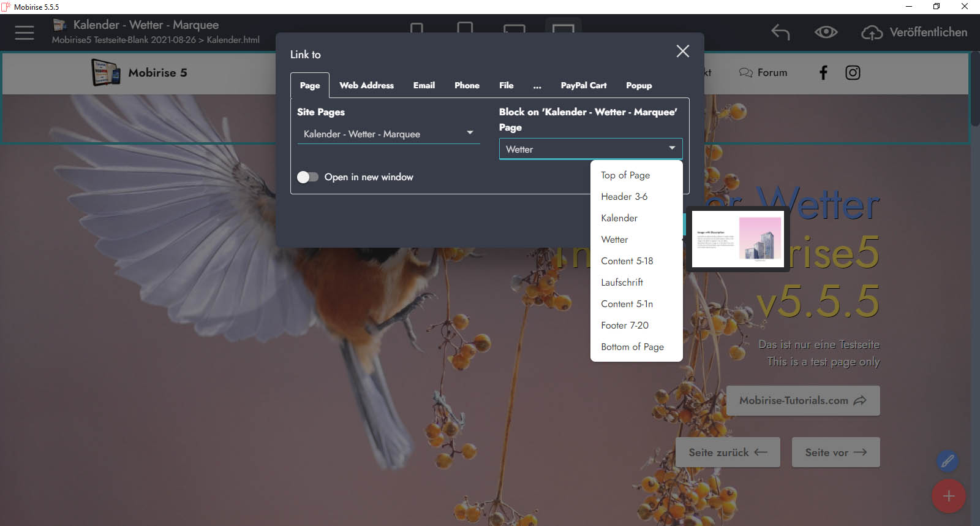This screenshot has height=526, width=980.
Task: Select the tablet portrait view icon
Action: click(x=465, y=28)
